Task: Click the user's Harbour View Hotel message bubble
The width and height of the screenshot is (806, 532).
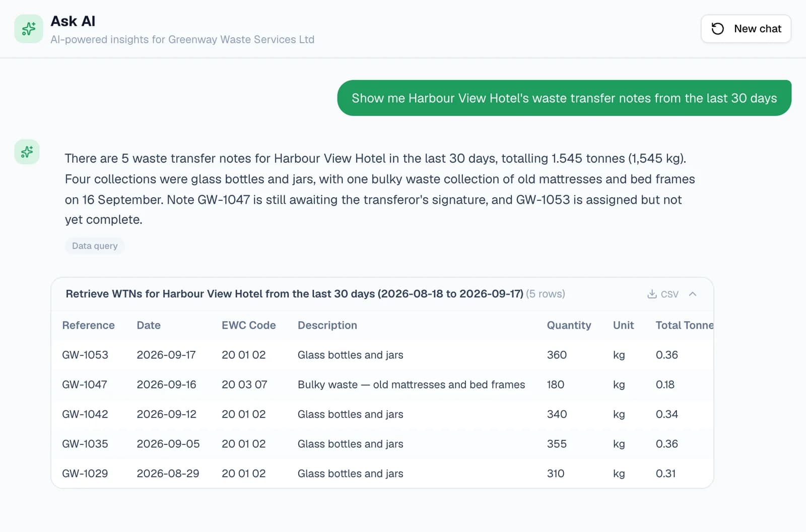Action: point(564,98)
